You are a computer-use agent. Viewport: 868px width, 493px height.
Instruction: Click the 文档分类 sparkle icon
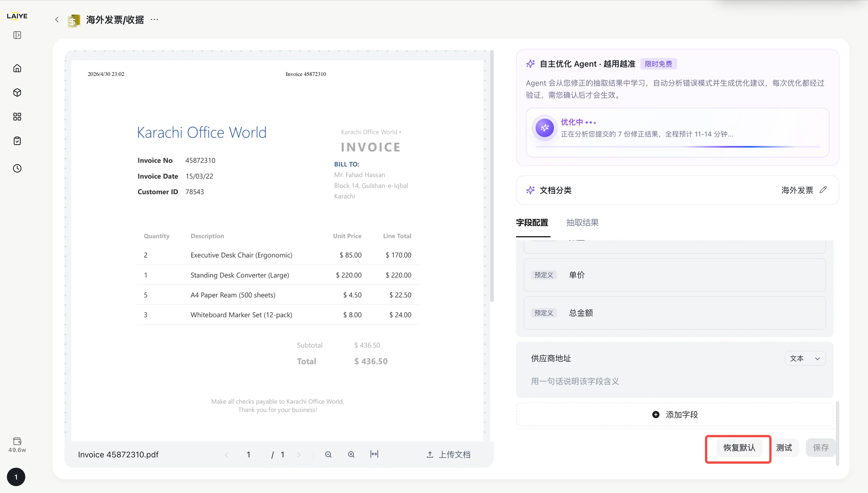point(530,190)
